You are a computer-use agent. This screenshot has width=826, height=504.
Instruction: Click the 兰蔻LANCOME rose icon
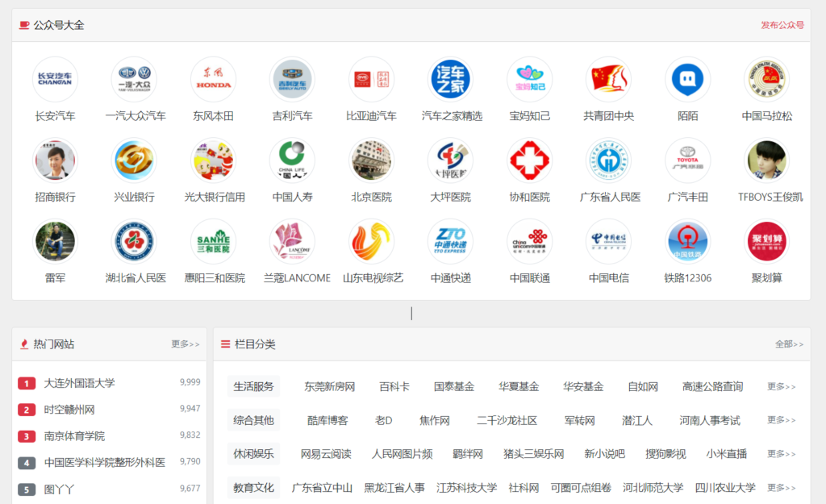pos(292,240)
